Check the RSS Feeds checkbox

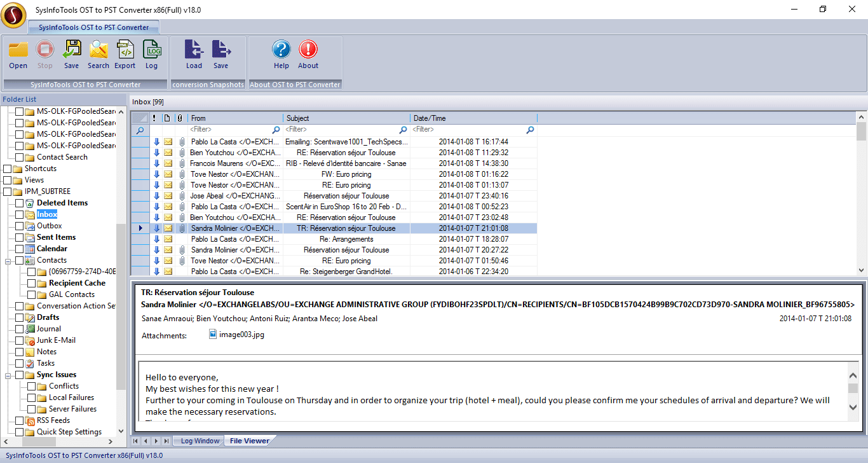point(20,420)
